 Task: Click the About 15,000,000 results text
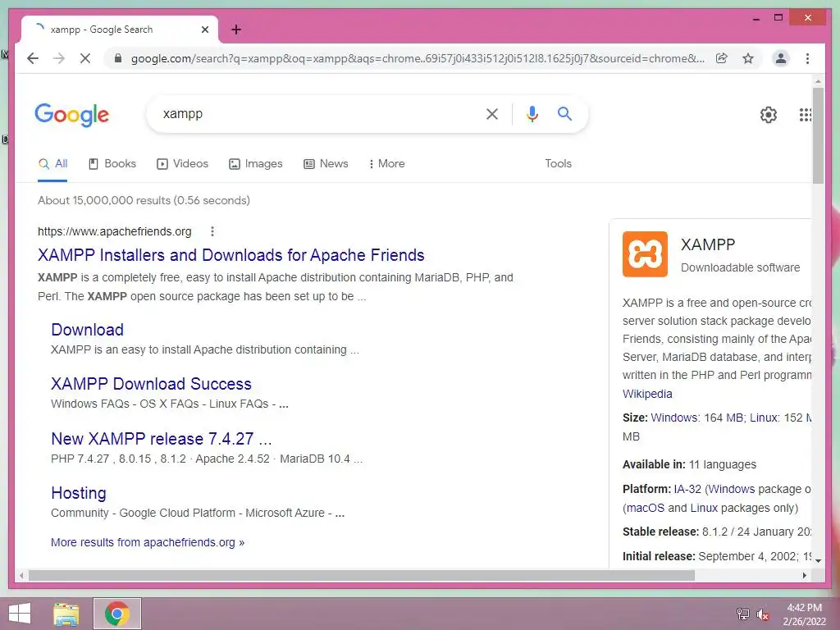click(144, 200)
